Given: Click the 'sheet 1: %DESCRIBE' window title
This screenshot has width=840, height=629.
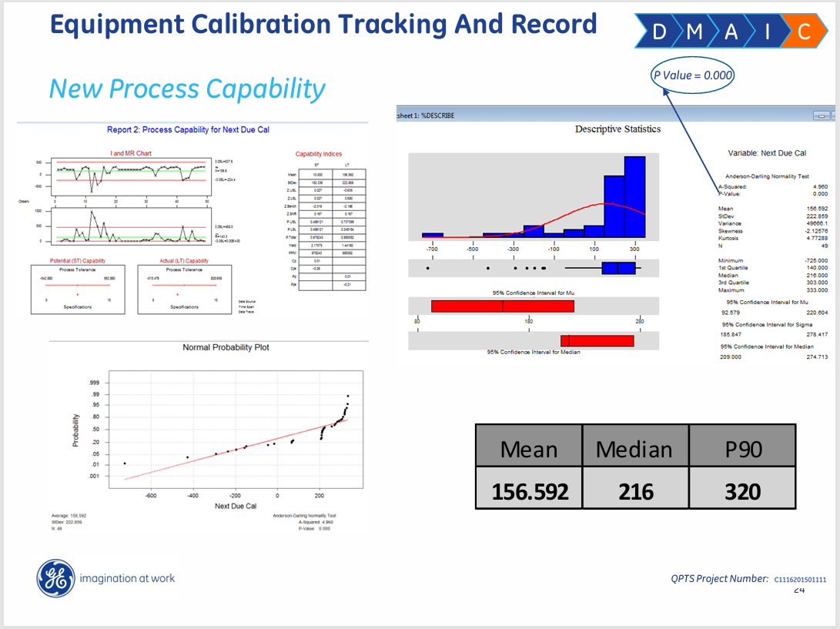Looking at the screenshot, I should point(425,115).
